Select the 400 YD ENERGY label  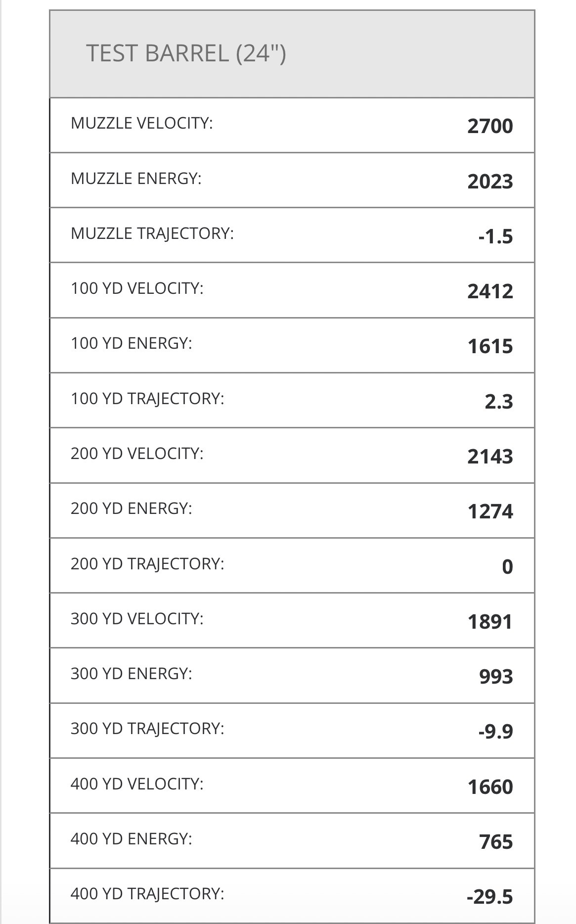click(x=131, y=839)
